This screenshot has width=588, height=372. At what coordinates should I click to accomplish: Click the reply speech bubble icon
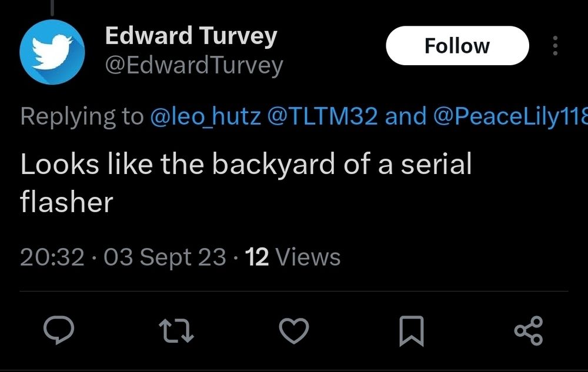pos(59,331)
